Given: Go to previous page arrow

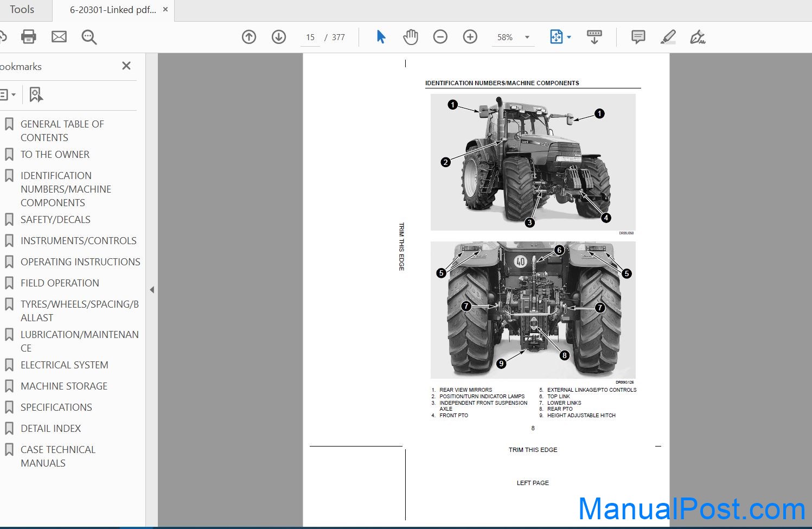Looking at the screenshot, I should click(249, 37).
